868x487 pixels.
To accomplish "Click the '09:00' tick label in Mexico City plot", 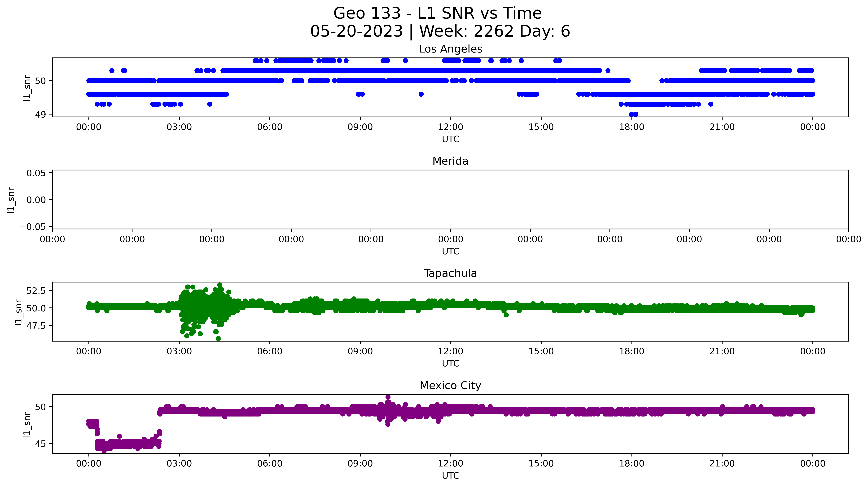I will tap(360, 464).
